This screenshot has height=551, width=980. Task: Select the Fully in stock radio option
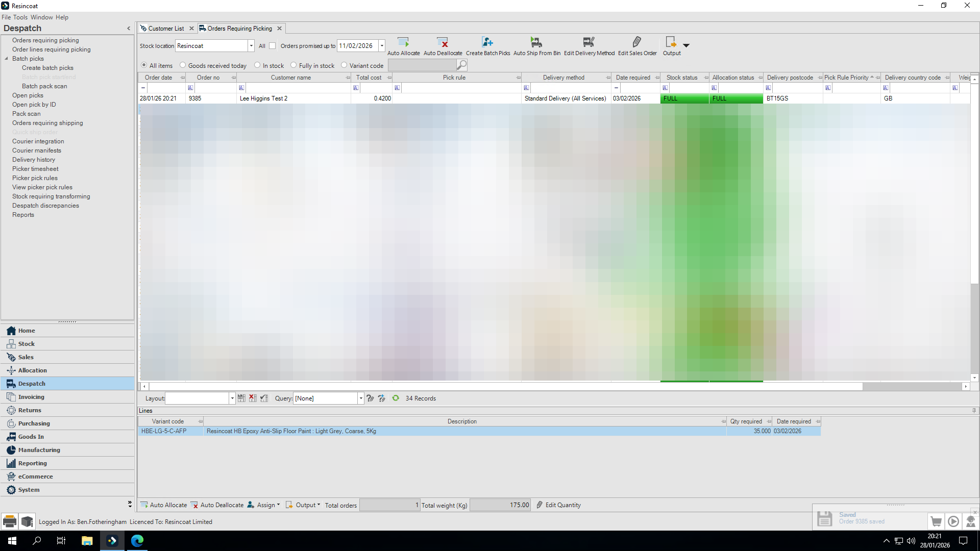tap(293, 65)
